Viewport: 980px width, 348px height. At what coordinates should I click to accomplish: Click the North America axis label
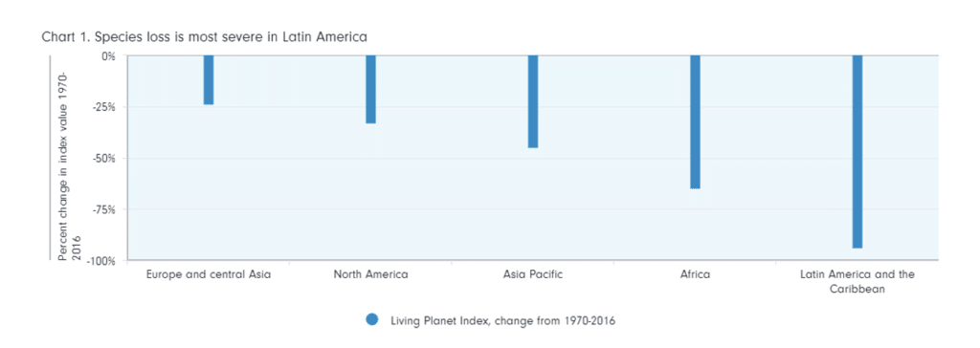pyautogui.click(x=370, y=274)
